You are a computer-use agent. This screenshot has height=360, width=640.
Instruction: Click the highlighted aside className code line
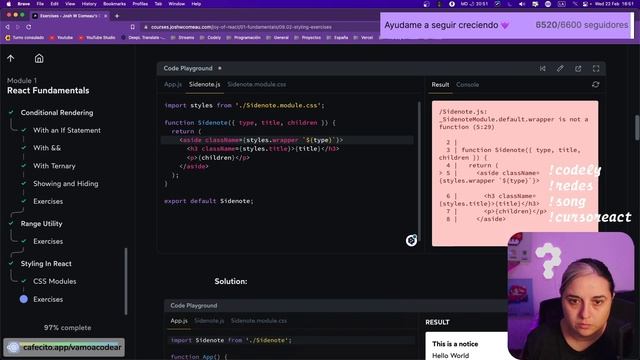[287, 140]
